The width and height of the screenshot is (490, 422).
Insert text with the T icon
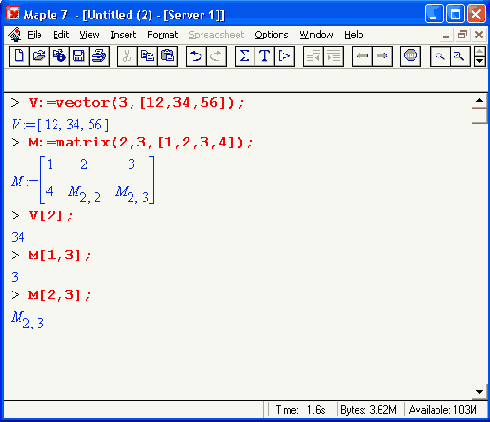(264, 56)
